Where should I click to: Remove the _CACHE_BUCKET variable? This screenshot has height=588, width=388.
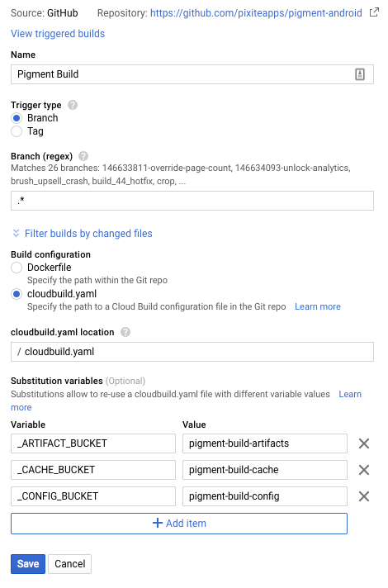click(363, 470)
